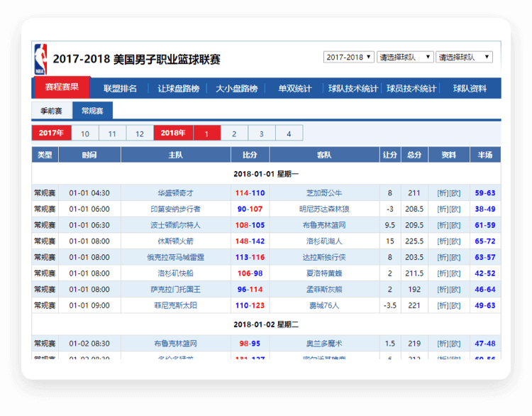
Task: Open the 大小盘路榜 tab
Action: click(x=236, y=89)
